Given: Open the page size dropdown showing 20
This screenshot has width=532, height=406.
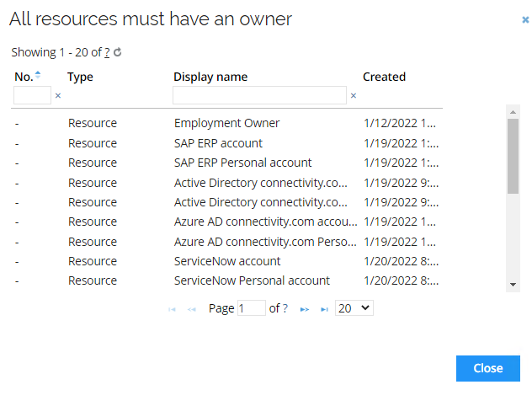Looking at the screenshot, I should tap(354, 308).
